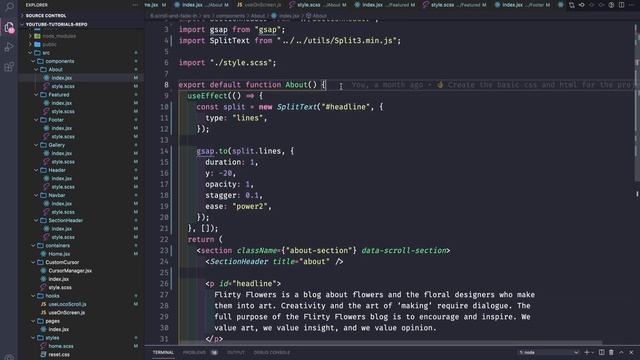The image size is (640, 360).
Task: Maximize panel with the up chevron
Action: [x=621, y=352]
